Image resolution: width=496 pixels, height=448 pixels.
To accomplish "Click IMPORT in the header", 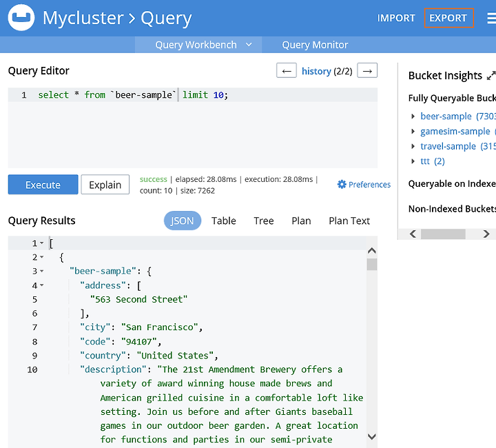I will click(395, 18).
